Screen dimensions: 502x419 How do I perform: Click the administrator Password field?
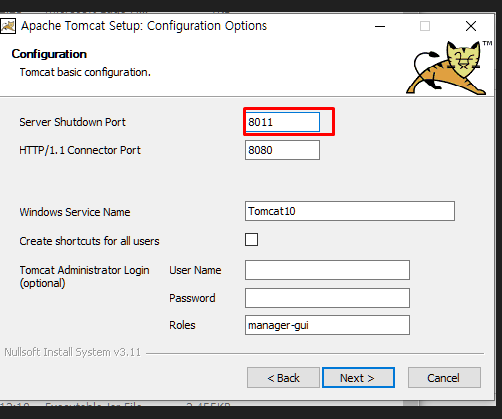(327, 298)
